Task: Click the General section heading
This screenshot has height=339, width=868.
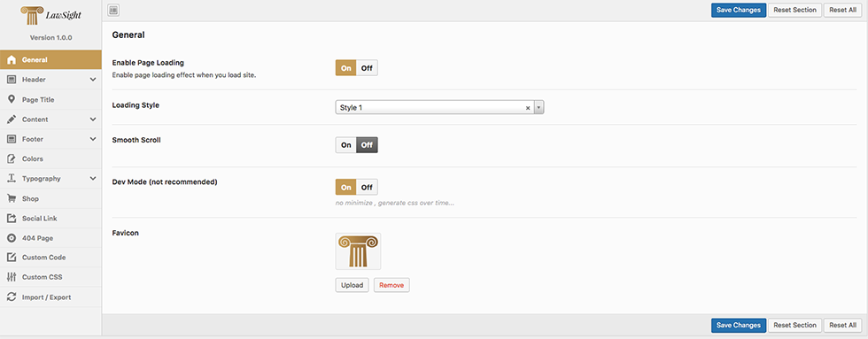Action: [128, 35]
